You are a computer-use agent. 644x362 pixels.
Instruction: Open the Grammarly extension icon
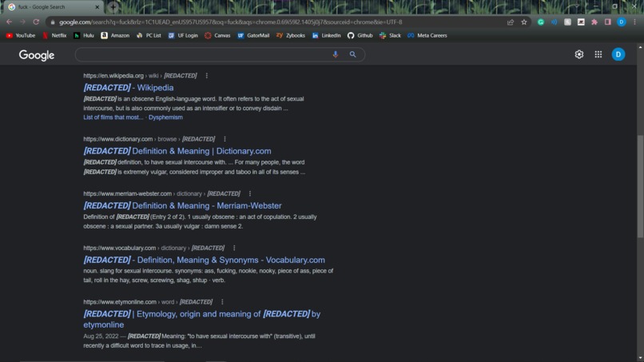[x=541, y=22]
